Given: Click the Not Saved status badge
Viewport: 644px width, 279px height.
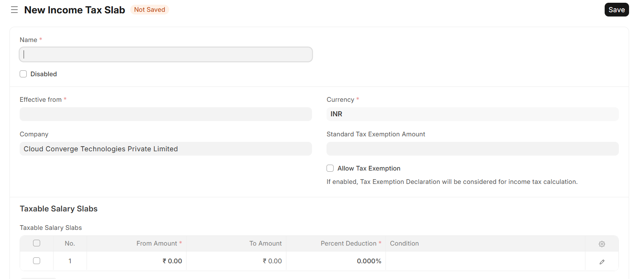Looking at the screenshot, I should coord(149,10).
